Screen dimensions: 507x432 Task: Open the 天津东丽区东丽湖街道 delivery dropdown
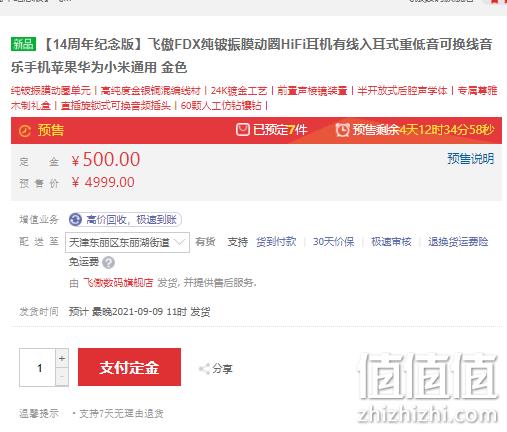point(127,242)
